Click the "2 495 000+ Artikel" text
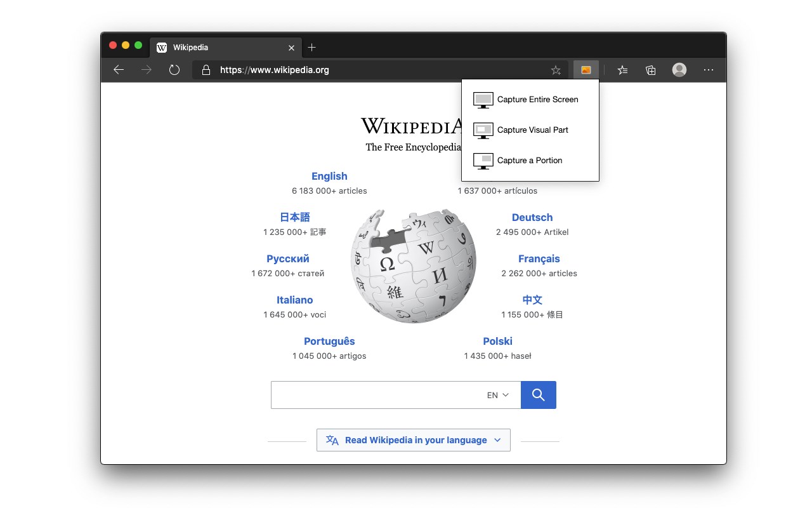This screenshot has height=508, width=812. 532,232
